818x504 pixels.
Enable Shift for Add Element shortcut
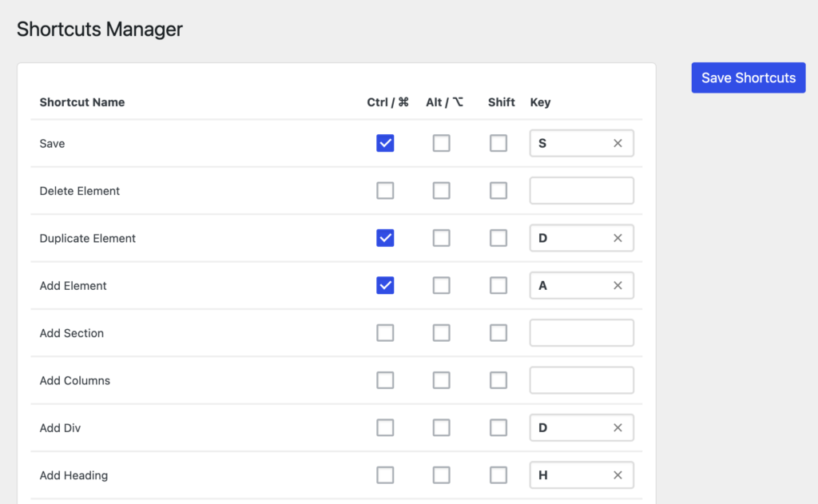point(498,286)
